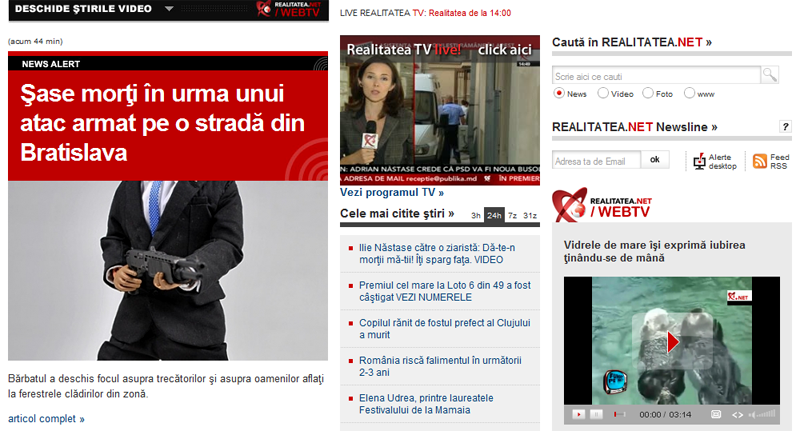This screenshot has height=431, width=800.
Task: Click the Realitatea.net WebTV logo in the black bar
Action: click(x=289, y=9)
